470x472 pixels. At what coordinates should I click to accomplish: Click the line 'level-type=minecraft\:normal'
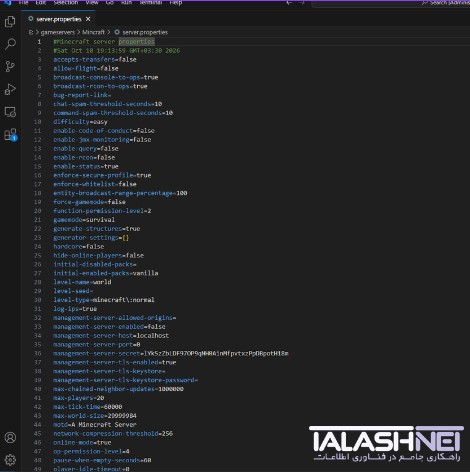coord(104,300)
